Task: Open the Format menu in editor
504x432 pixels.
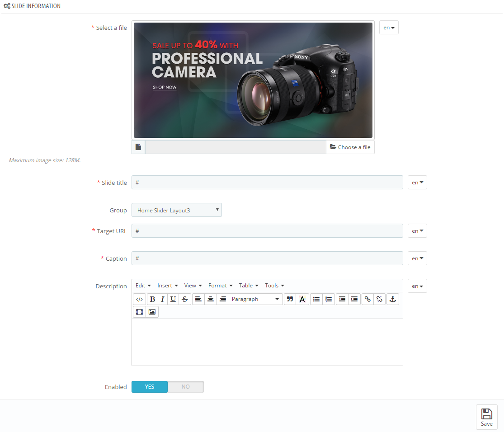Action: (x=220, y=286)
